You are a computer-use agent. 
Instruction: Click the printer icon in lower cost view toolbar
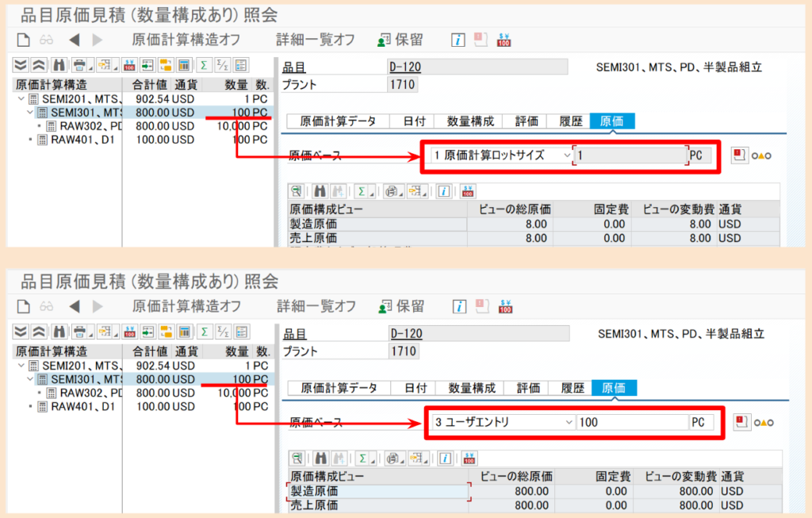click(393, 459)
